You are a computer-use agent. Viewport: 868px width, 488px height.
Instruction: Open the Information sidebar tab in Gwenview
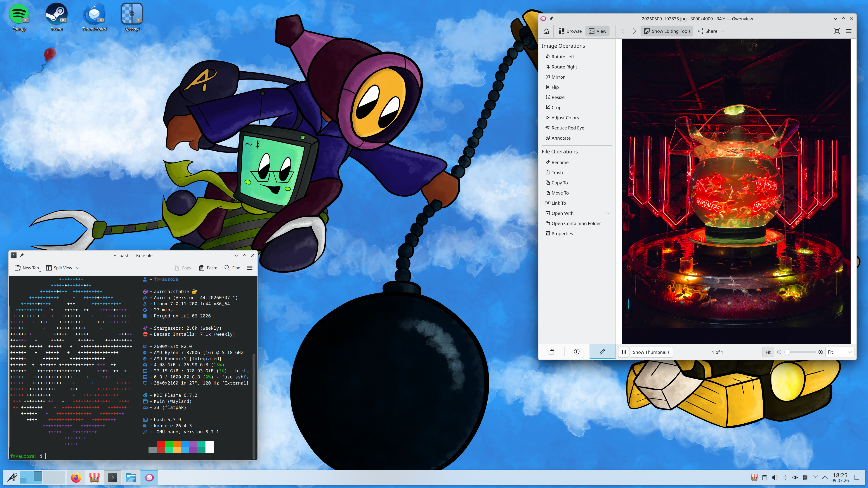pos(577,352)
